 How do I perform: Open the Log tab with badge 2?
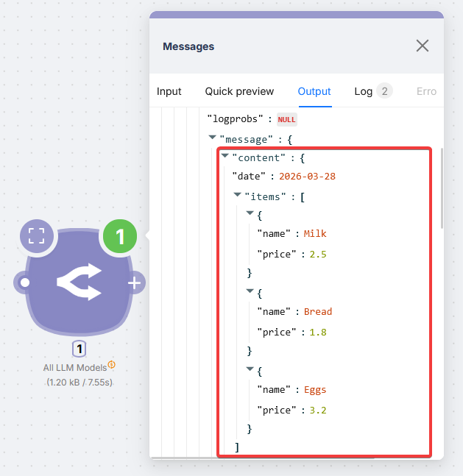372,91
